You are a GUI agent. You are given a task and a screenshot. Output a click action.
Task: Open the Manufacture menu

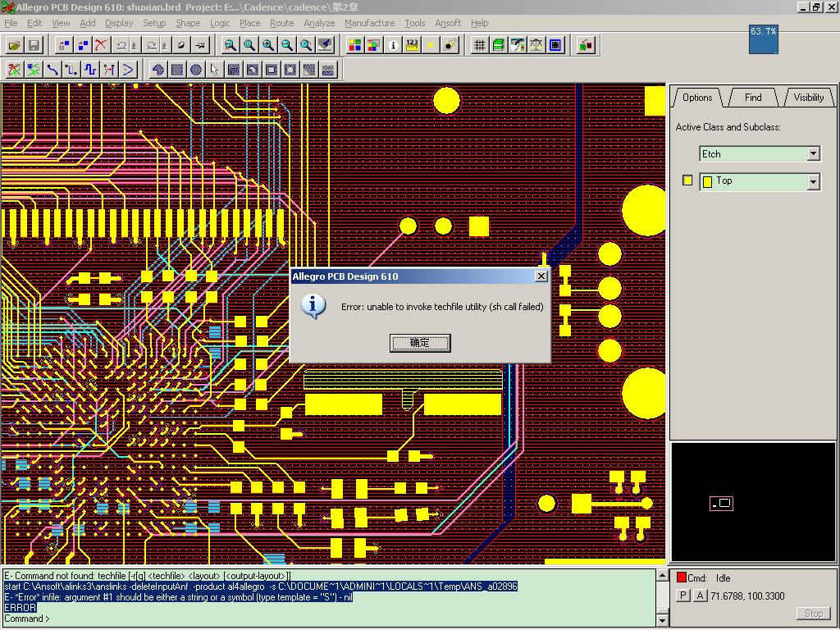(x=369, y=23)
